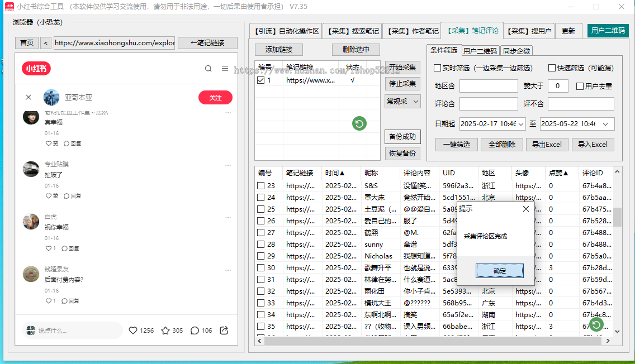Switch to 【引流】自动化操作区 tab
The width and height of the screenshot is (635, 364).
[x=287, y=31]
